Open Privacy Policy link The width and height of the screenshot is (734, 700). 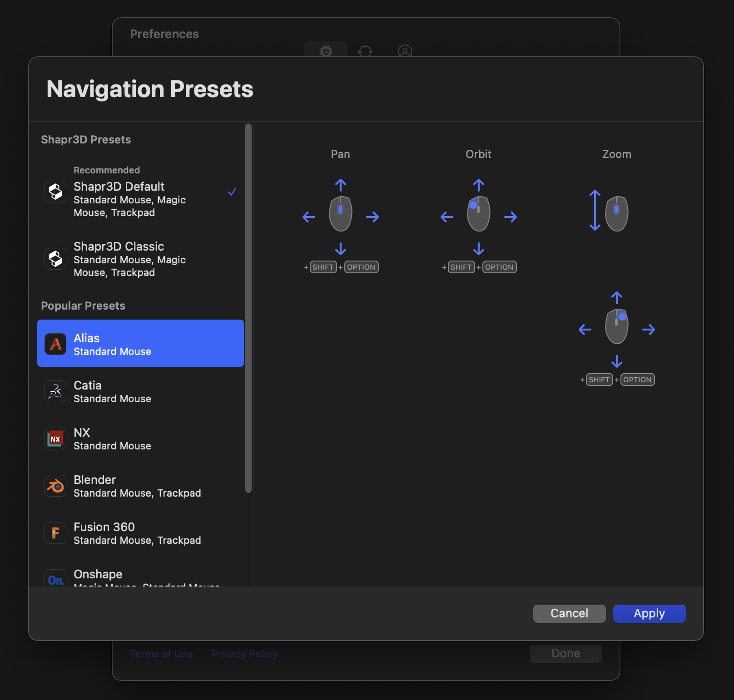tap(244, 654)
